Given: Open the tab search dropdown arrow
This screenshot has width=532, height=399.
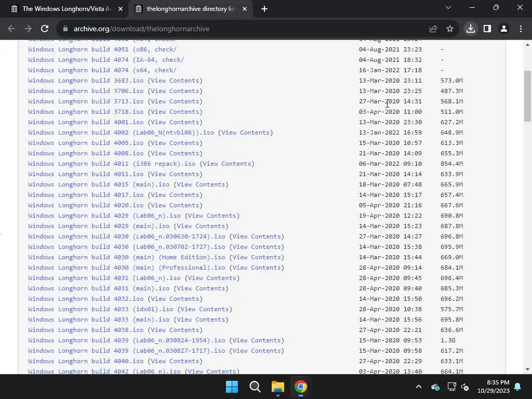Looking at the screenshot, I should [x=448, y=7].
